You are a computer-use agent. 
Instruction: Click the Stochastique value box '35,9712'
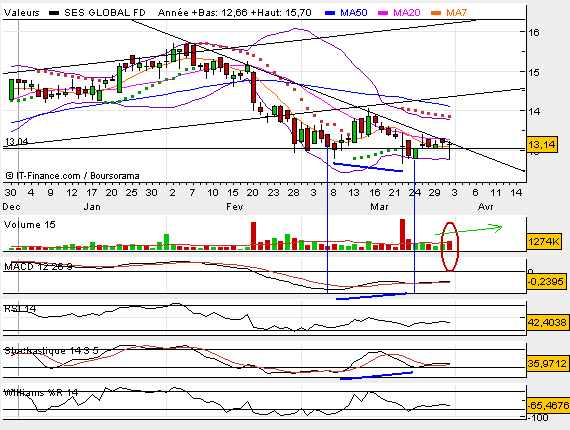pyautogui.click(x=547, y=363)
